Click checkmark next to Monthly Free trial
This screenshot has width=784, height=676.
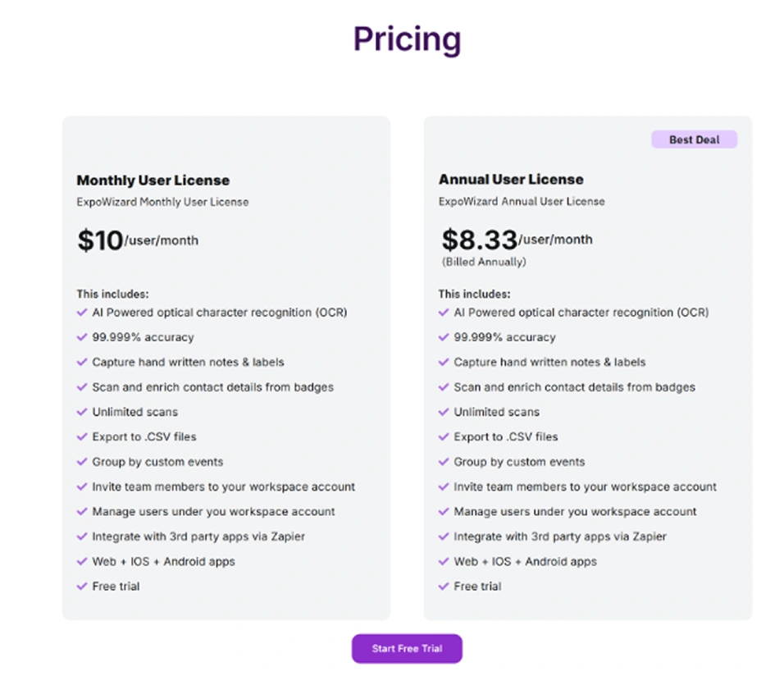(82, 587)
